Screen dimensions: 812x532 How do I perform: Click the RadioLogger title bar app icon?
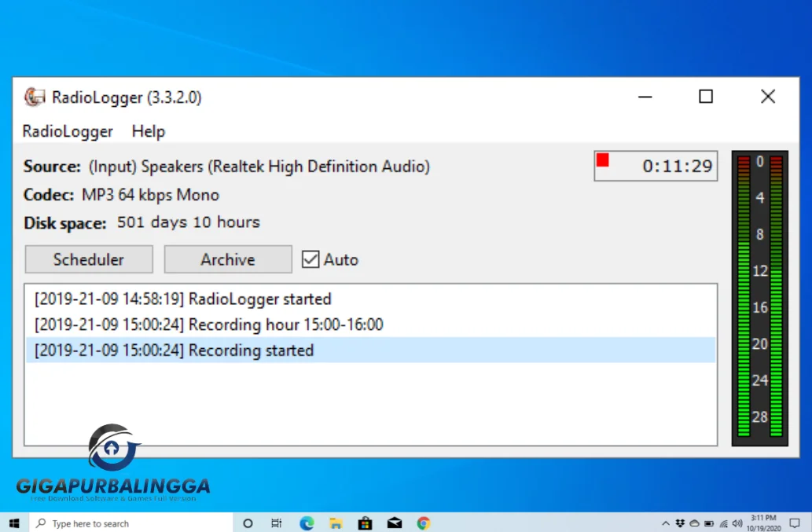tap(35, 97)
